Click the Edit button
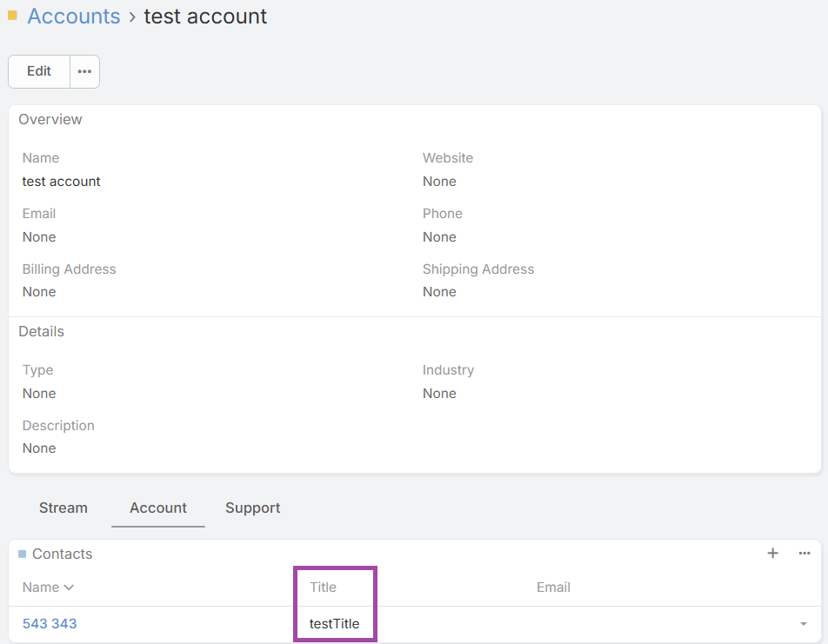 (39, 71)
